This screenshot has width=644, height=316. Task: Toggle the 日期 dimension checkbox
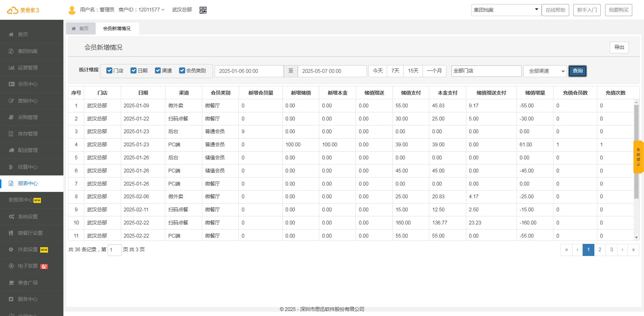tap(133, 70)
